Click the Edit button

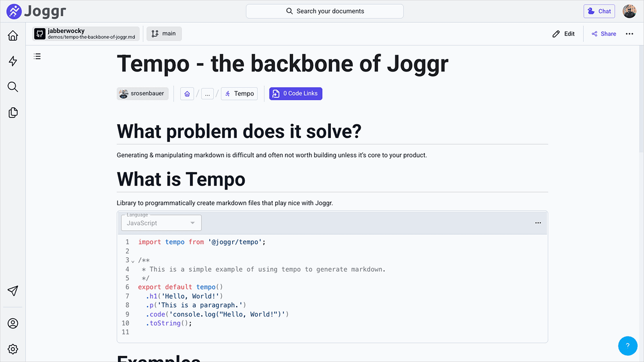[563, 34]
